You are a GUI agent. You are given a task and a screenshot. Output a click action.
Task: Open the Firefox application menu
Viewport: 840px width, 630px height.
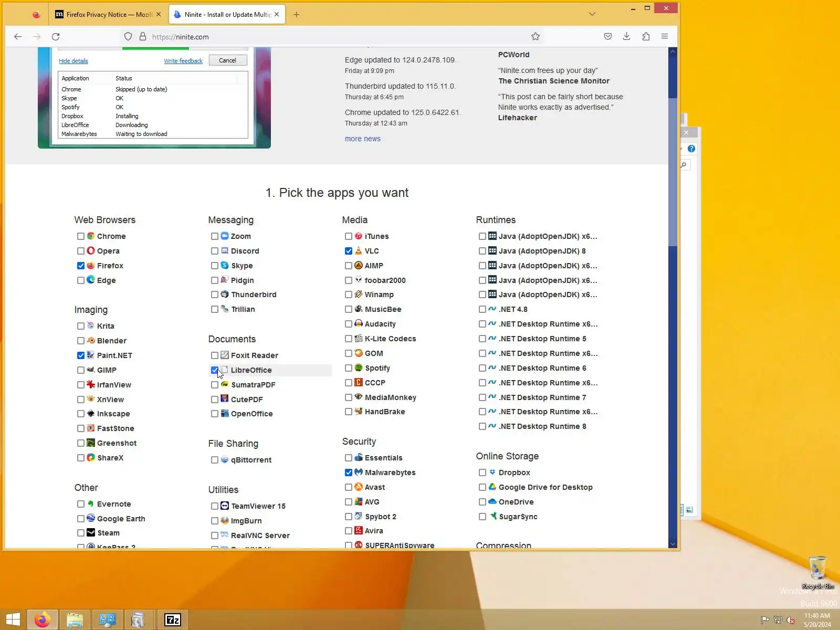(x=665, y=37)
